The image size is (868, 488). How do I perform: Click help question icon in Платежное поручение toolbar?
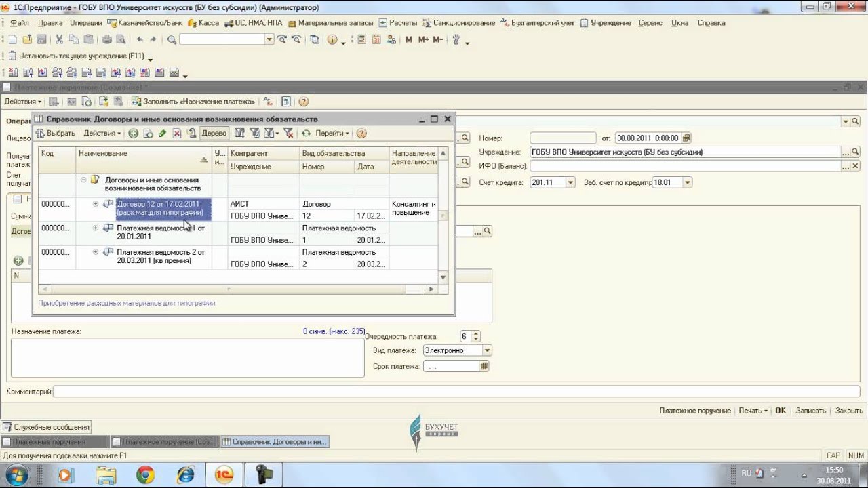click(x=303, y=102)
